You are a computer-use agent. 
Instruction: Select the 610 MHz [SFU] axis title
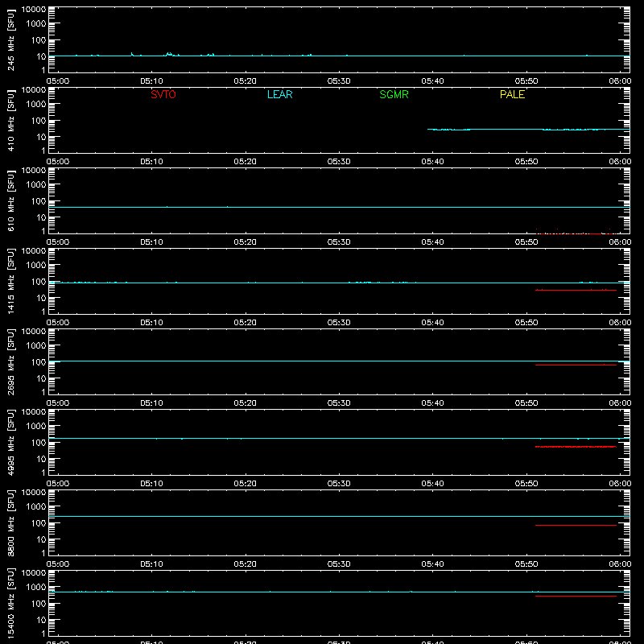10,200
